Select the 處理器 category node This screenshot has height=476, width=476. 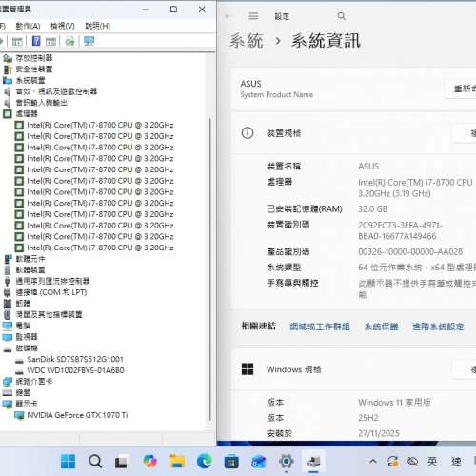pyautogui.click(x=27, y=113)
